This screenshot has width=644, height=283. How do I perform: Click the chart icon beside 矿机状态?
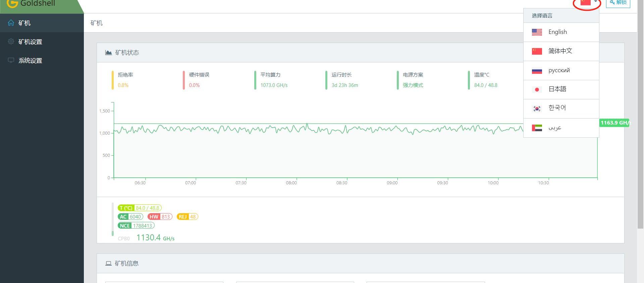tap(108, 52)
